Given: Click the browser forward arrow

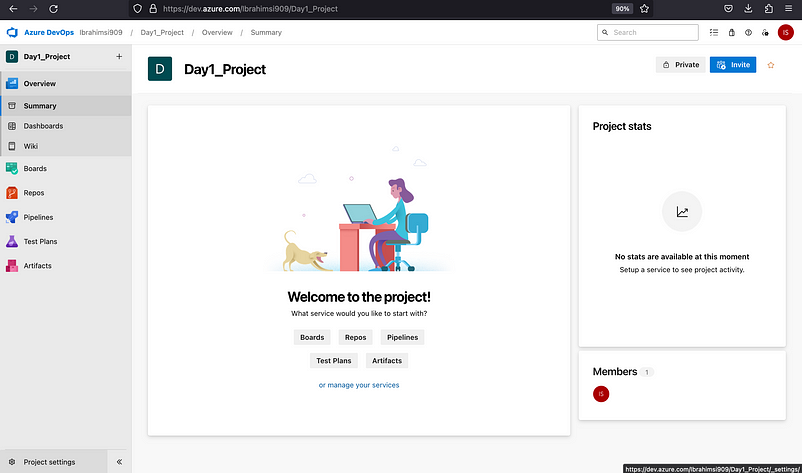Looking at the screenshot, I should tap(33, 9).
